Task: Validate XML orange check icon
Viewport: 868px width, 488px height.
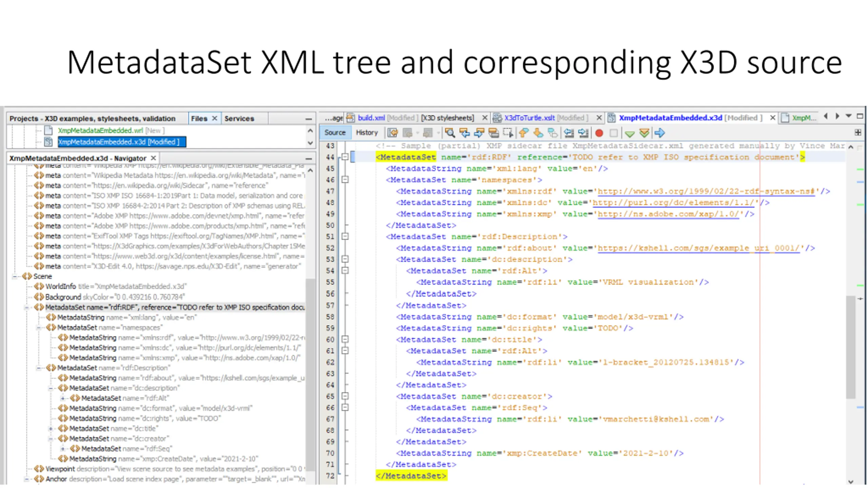Action: click(644, 133)
